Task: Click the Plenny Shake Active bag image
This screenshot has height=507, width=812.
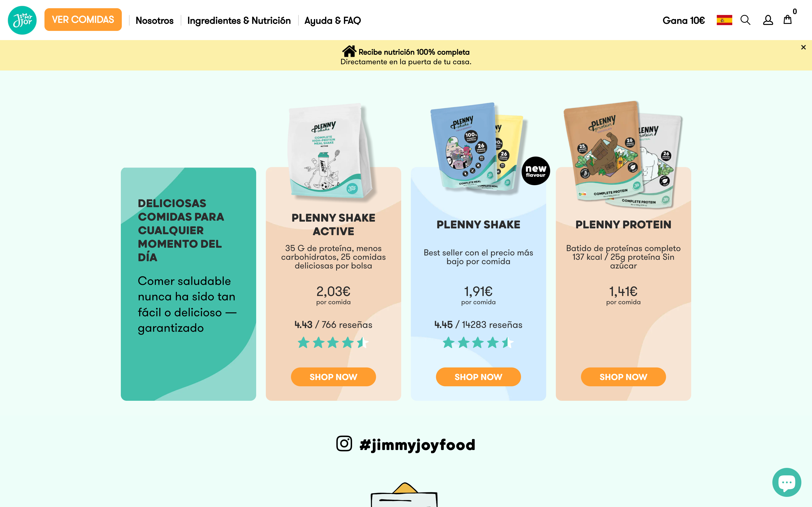Action: click(331, 152)
